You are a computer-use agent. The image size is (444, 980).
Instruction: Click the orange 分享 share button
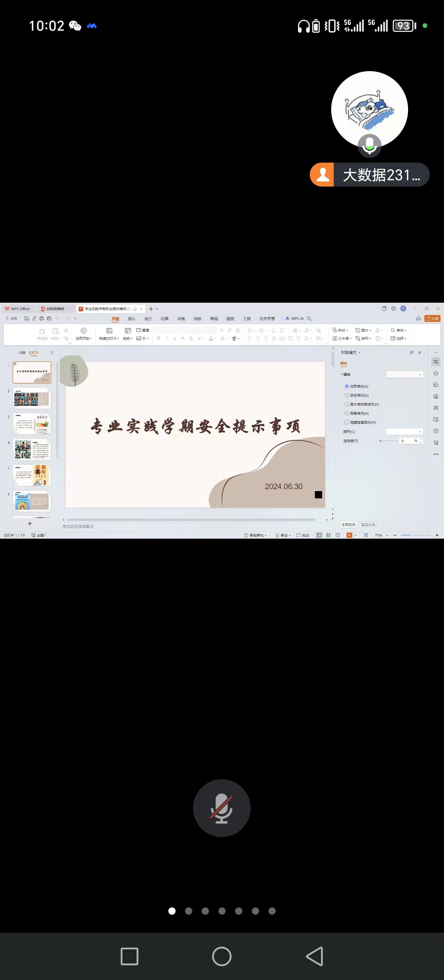tap(432, 318)
